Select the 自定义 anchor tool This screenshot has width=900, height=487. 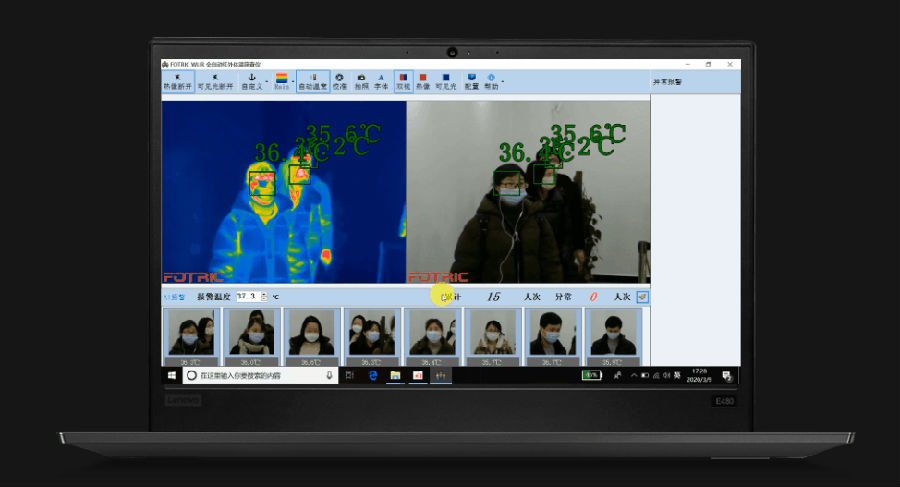click(251, 82)
